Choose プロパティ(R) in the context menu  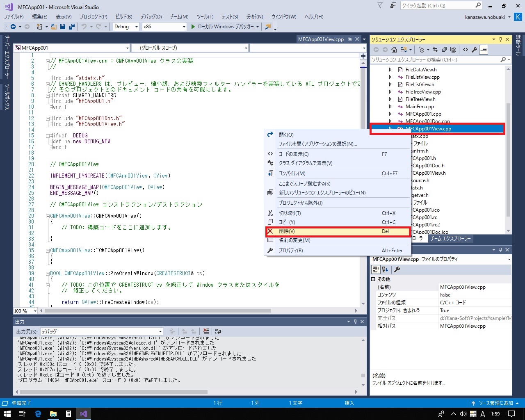pyautogui.click(x=338, y=251)
